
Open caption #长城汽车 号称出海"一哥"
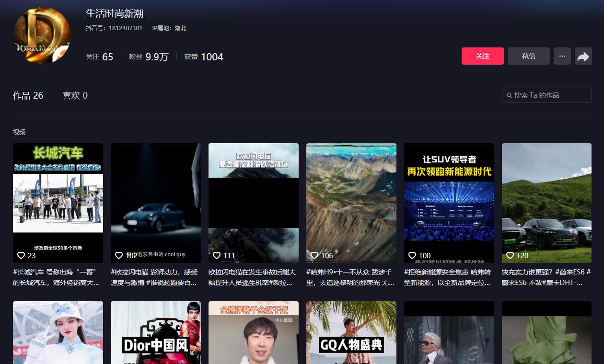57,277
